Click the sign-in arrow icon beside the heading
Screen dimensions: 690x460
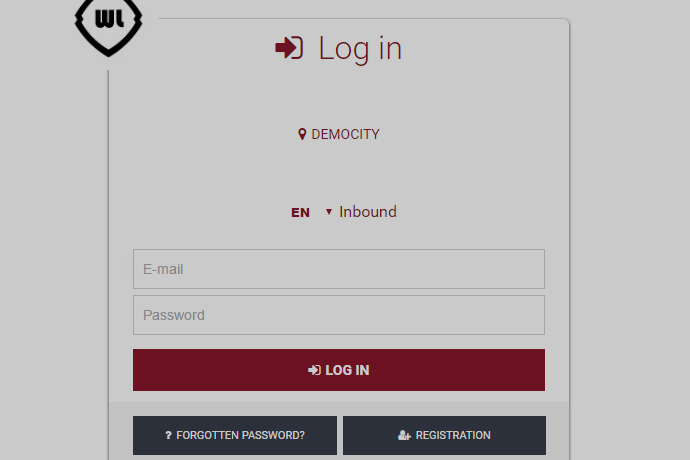(289, 48)
